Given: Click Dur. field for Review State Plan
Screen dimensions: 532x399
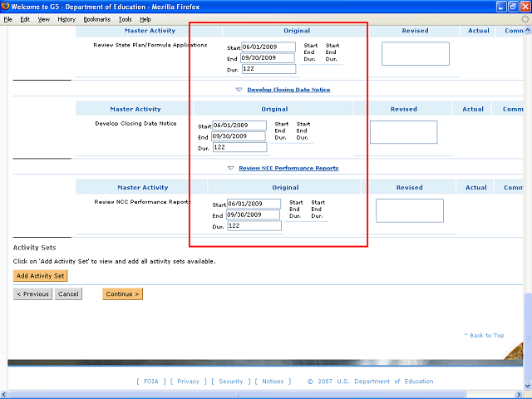Looking at the screenshot, I should (268, 69).
